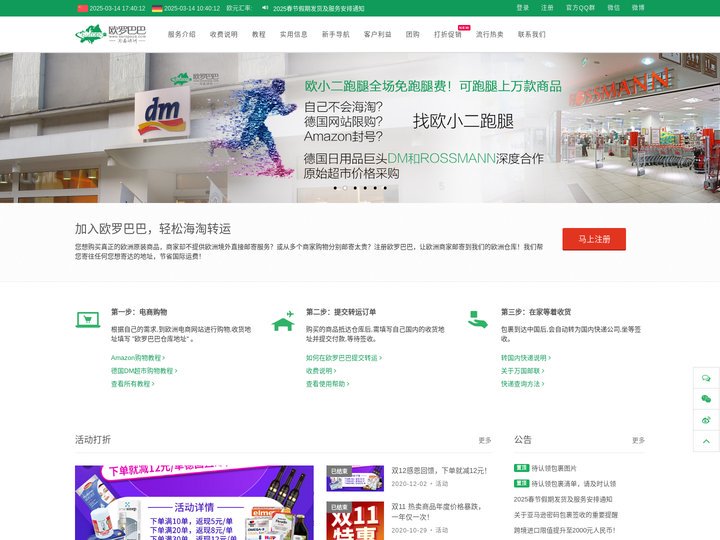Click the main dm and Rossmann hero banner
The height and width of the screenshot is (540, 720).
(x=360, y=128)
